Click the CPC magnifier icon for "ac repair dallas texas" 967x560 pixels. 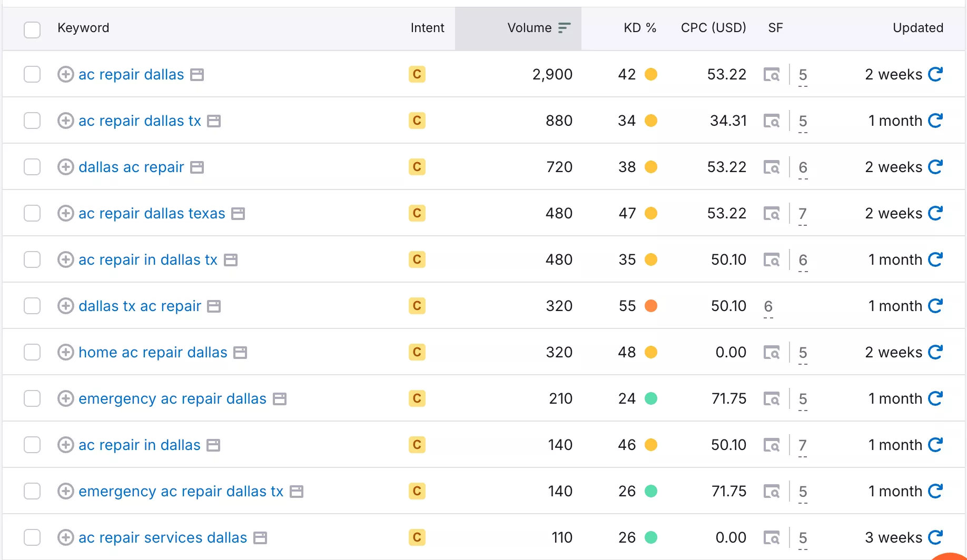click(x=771, y=214)
